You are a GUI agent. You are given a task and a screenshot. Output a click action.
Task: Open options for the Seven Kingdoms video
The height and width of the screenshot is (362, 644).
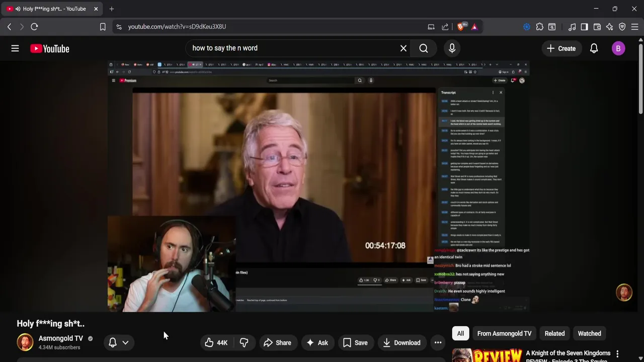[x=617, y=354]
